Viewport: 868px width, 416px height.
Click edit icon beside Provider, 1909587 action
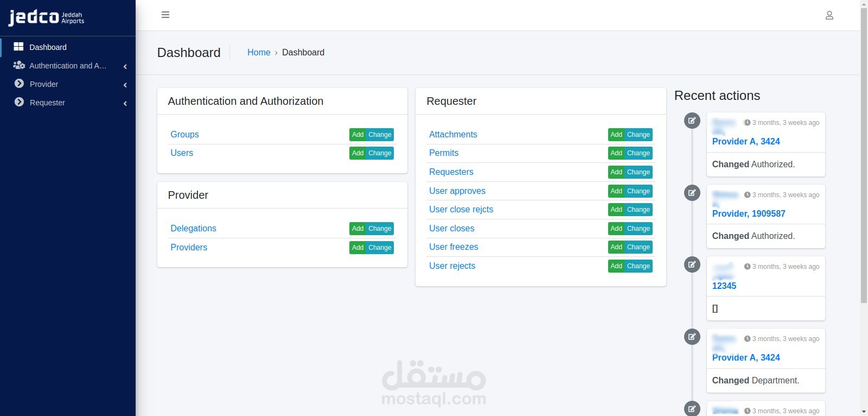coord(692,192)
